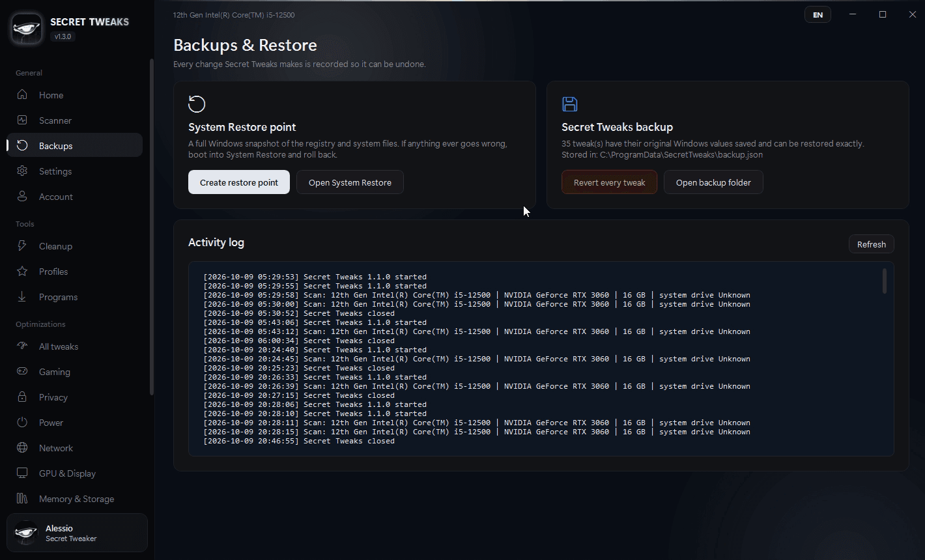Click the activity log scrollbar thumb
925x560 pixels.
tap(884, 281)
